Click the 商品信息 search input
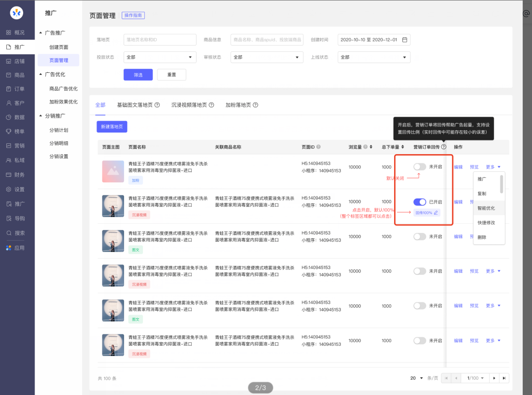The height and width of the screenshot is (395, 532). pyautogui.click(x=266, y=40)
